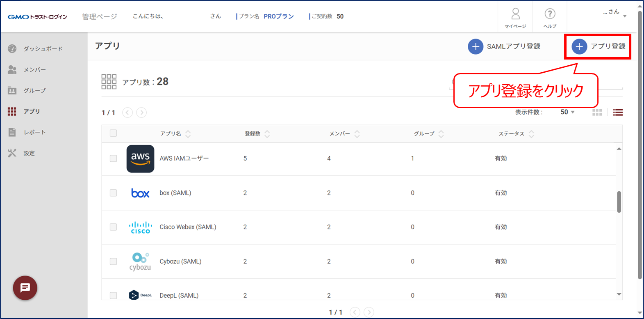Check the AWS IAMユーザー row checkbox
The width and height of the screenshot is (644, 319).
point(113,158)
